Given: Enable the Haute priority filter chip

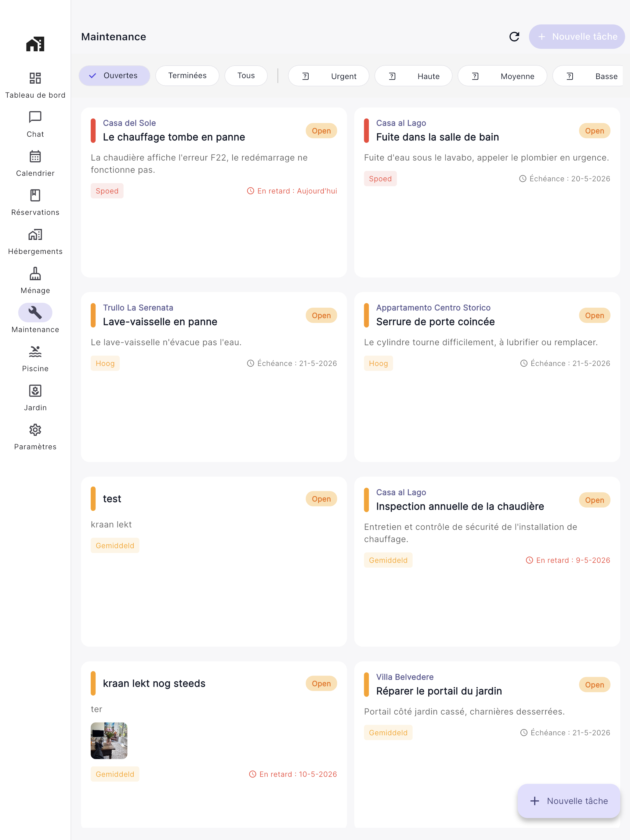Looking at the screenshot, I should point(413,76).
